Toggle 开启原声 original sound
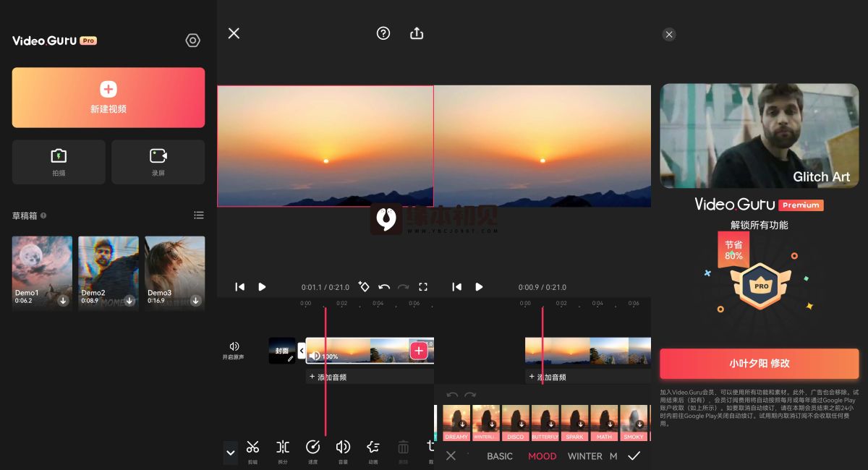The image size is (868, 470). pos(234,351)
